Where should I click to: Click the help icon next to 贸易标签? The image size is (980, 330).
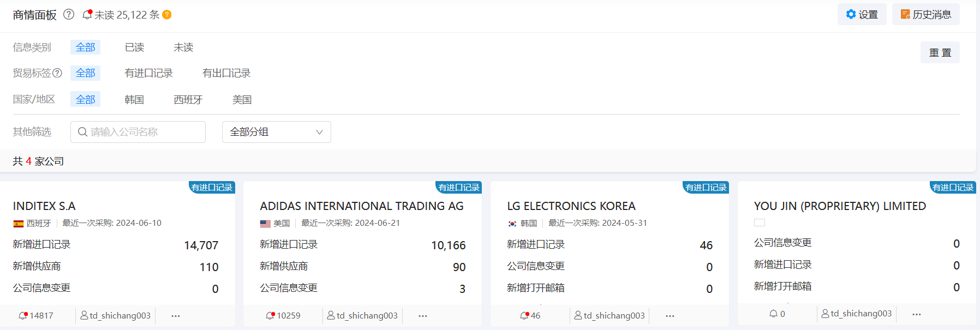pos(57,73)
